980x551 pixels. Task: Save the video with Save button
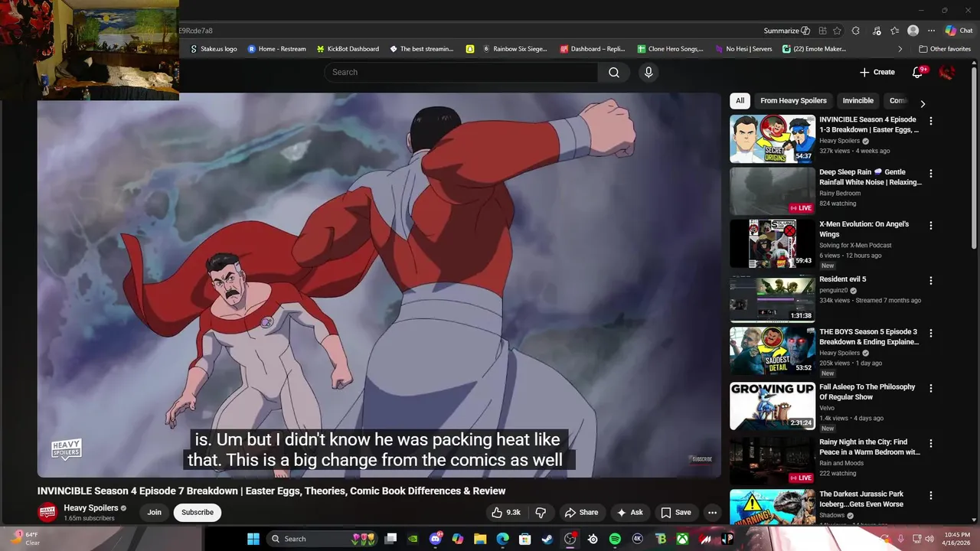[676, 513]
